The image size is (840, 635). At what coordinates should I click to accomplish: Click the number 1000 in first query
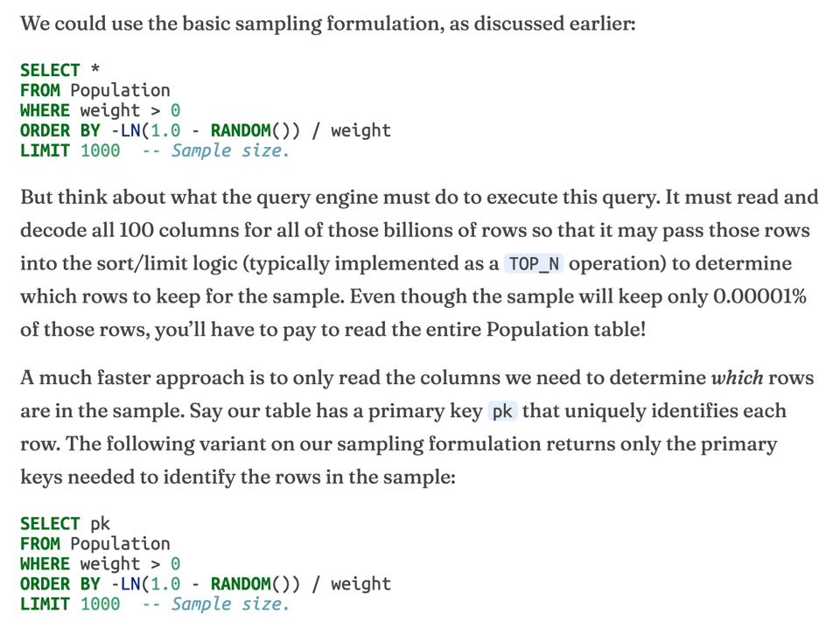pyautogui.click(x=100, y=150)
